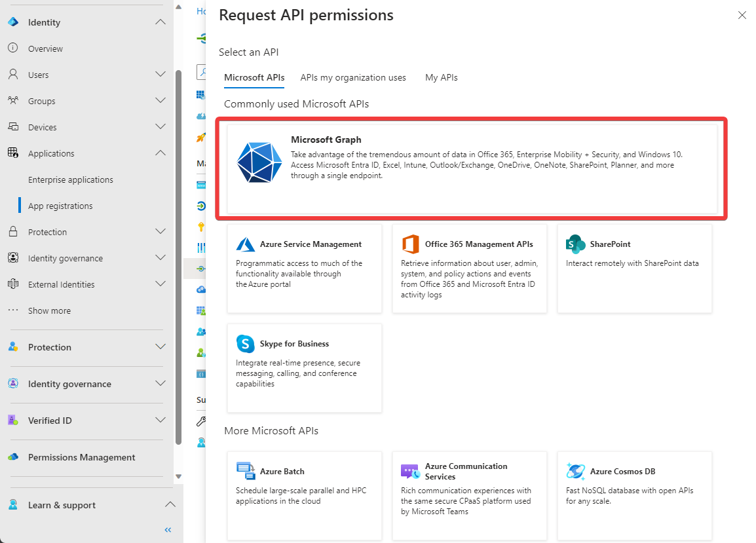756x543 pixels.
Task: Click the Azure Batch icon
Action: point(246,471)
